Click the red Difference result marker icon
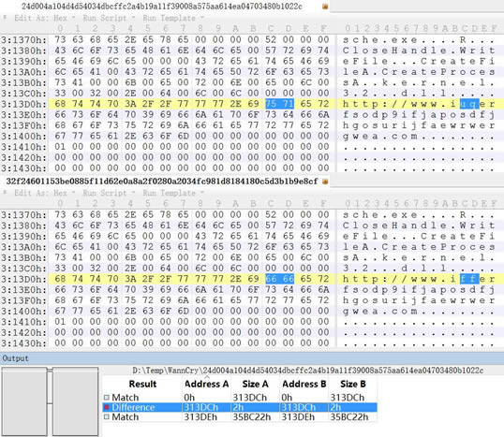Screen dimensions: 504x437 pos(107,407)
